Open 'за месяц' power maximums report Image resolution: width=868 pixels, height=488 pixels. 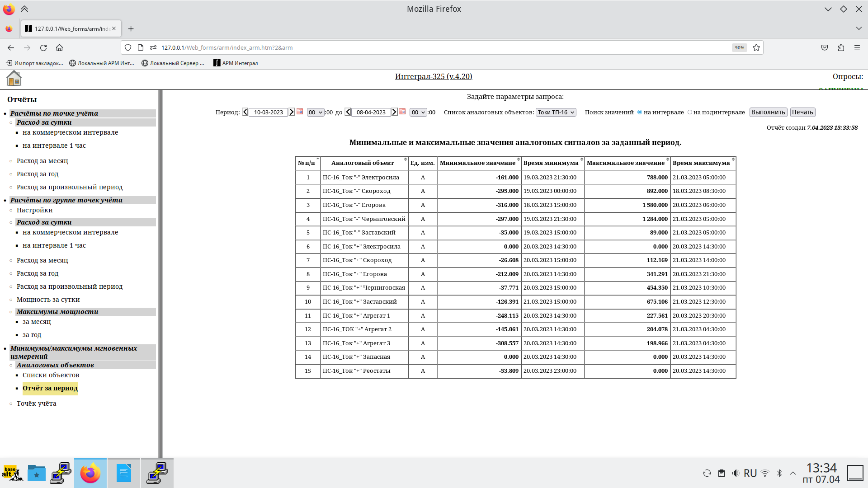click(x=37, y=322)
